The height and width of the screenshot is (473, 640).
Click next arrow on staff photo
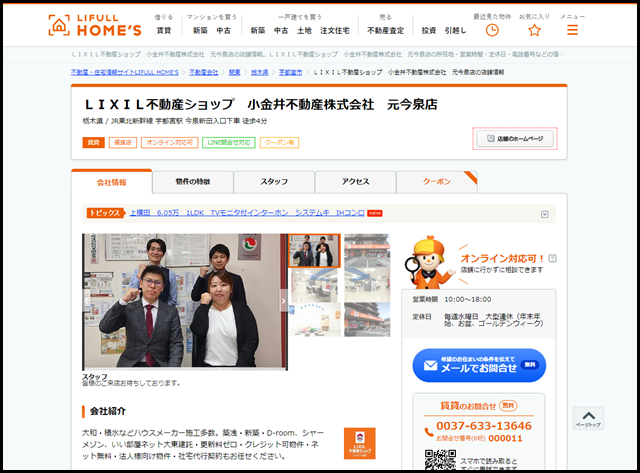tap(283, 301)
